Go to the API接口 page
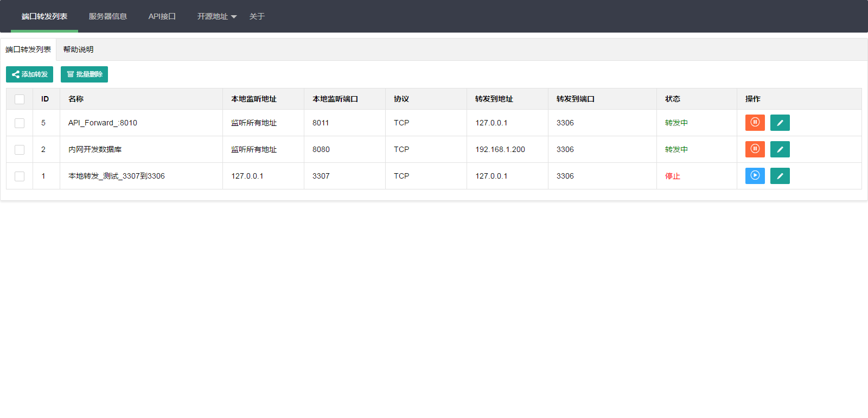Screen dimensions: 868x418 (162, 16)
